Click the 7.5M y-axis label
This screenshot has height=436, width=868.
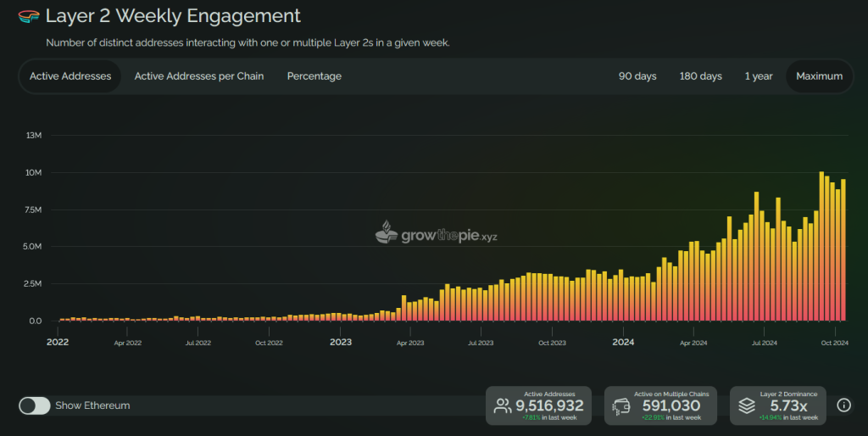[x=33, y=210]
